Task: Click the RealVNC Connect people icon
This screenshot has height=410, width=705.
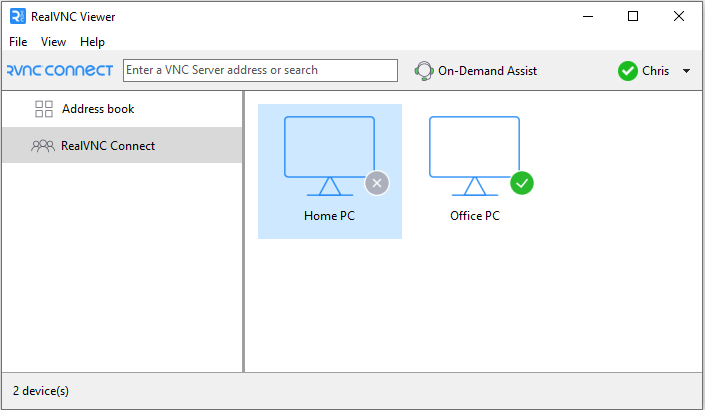Action: point(43,146)
